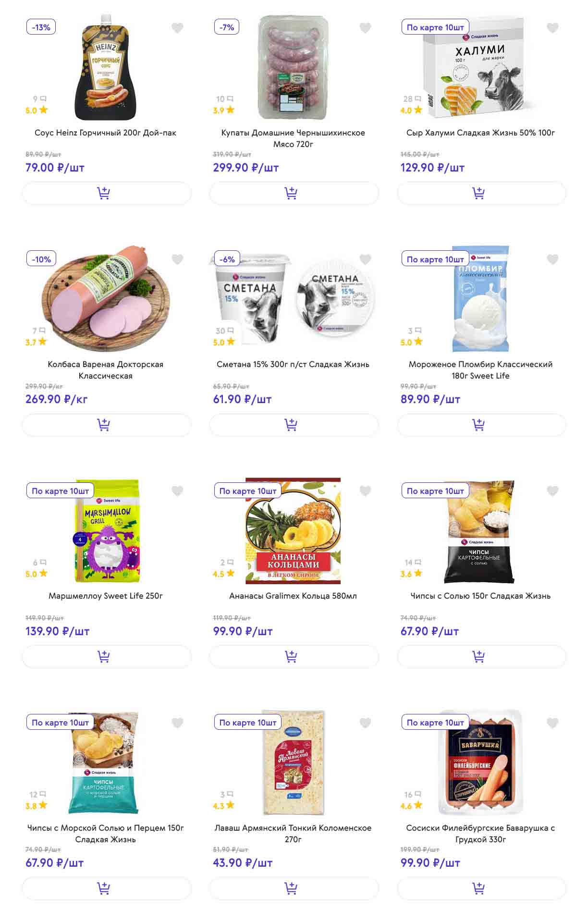Viewport: 588px width, 909px height.
Task: View Маршмеллоу Sweet Life product image
Action: 107,530
